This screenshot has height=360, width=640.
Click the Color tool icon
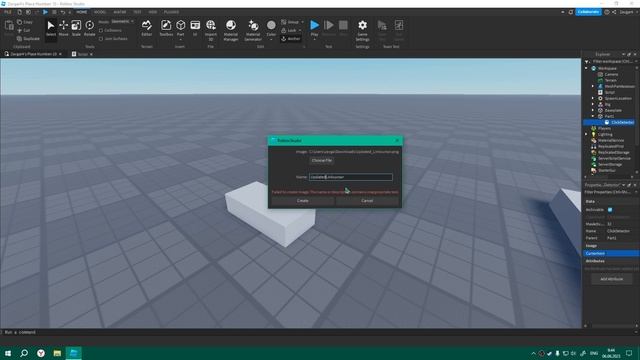pyautogui.click(x=271, y=25)
